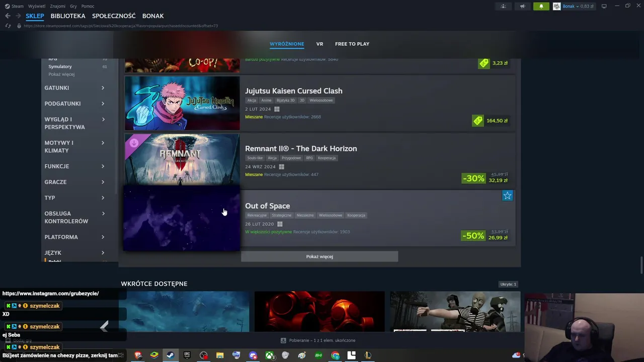Open the Gry menu
This screenshot has width=644, height=362.
(x=73, y=6)
